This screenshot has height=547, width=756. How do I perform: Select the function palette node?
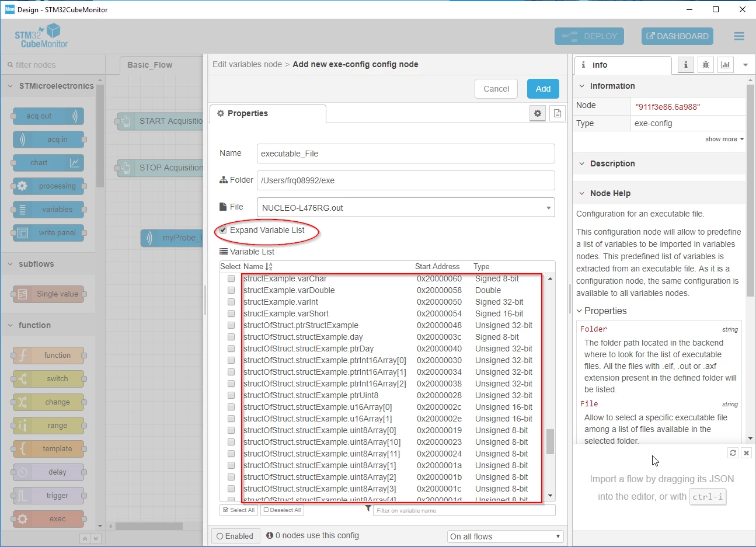[x=48, y=356]
